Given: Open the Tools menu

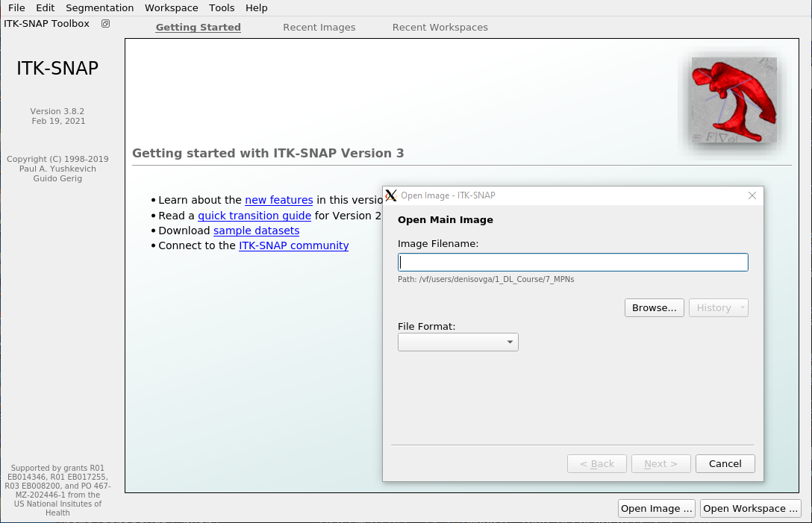Looking at the screenshot, I should 222,7.
